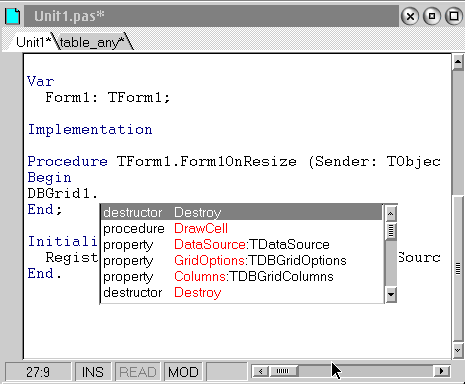Click the End; line of the procedure

coord(45,209)
